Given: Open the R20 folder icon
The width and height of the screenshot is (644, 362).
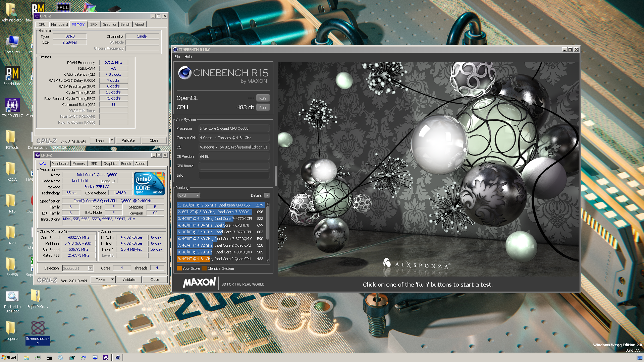Looking at the screenshot, I should (12, 235).
